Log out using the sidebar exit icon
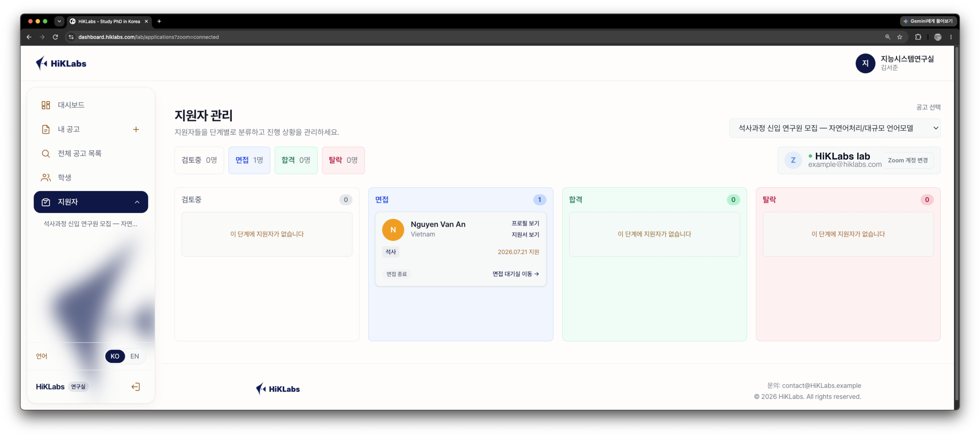Image resolution: width=980 pixels, height=437 pixels. pyautogui.click(x=136, y=387)
